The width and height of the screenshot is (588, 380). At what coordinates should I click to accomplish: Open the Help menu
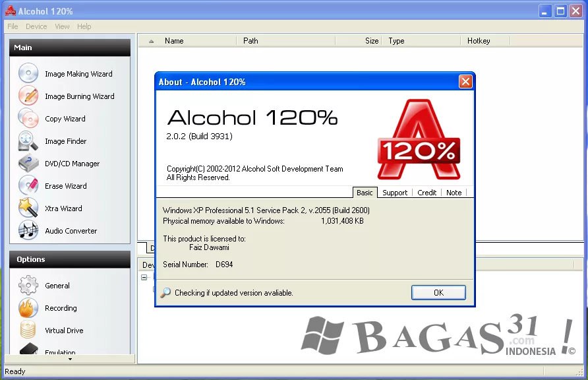click(x=84, y=26)
